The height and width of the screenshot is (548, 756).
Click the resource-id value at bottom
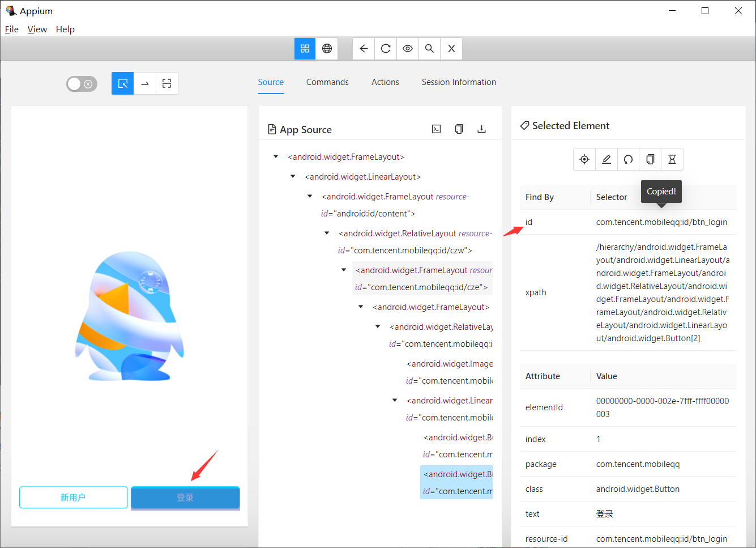(x=661, y=539)
